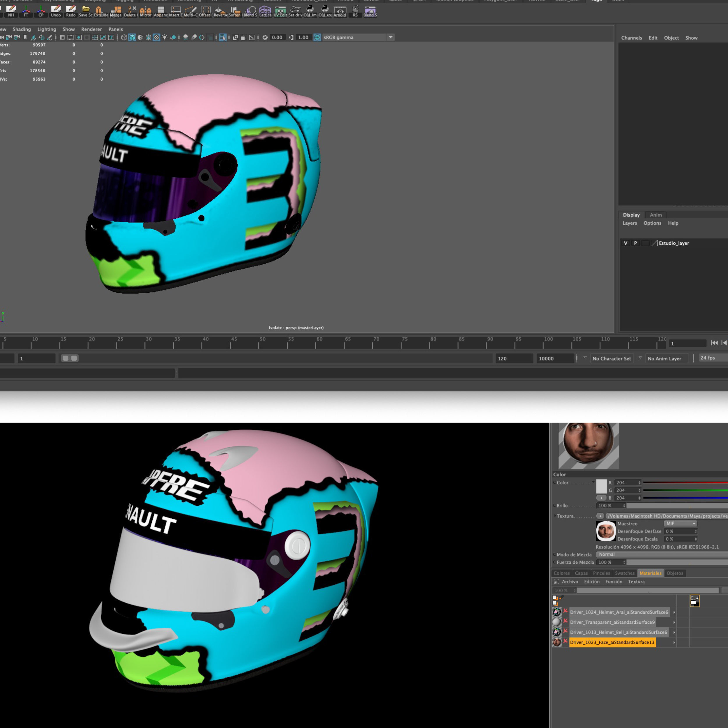Switch to the Capas tab
The width and height of the screenshot is (728, 728).
click(x=581, y=573)
